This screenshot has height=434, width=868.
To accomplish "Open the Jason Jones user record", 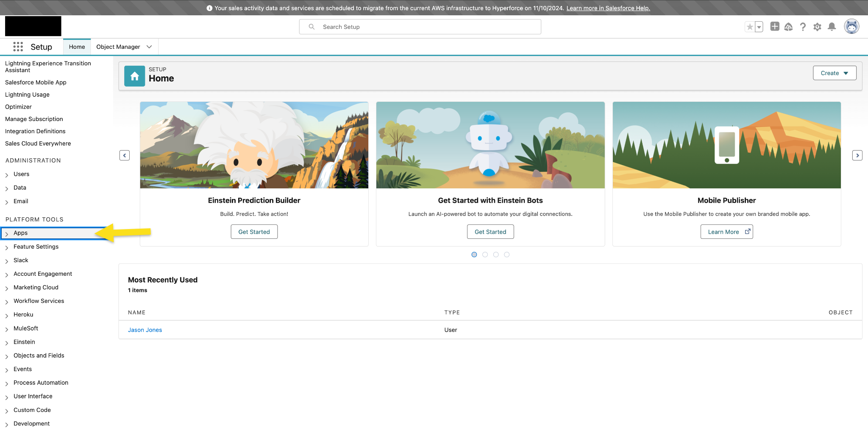I will 145,330.
